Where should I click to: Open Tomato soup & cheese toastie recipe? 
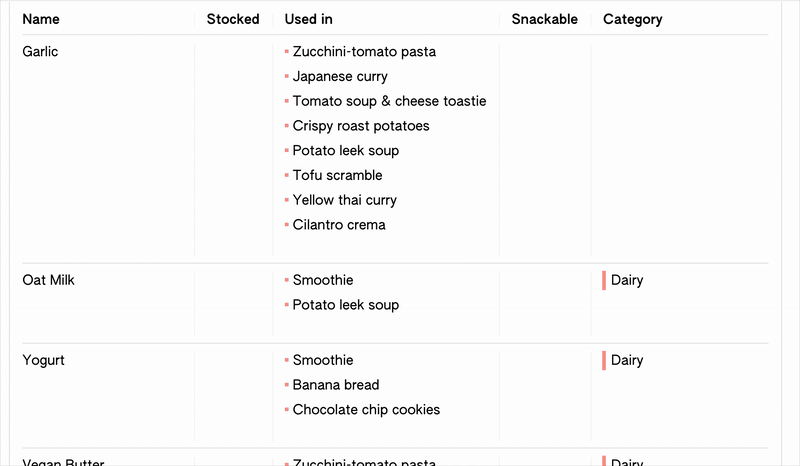click(x=389, y=101)
